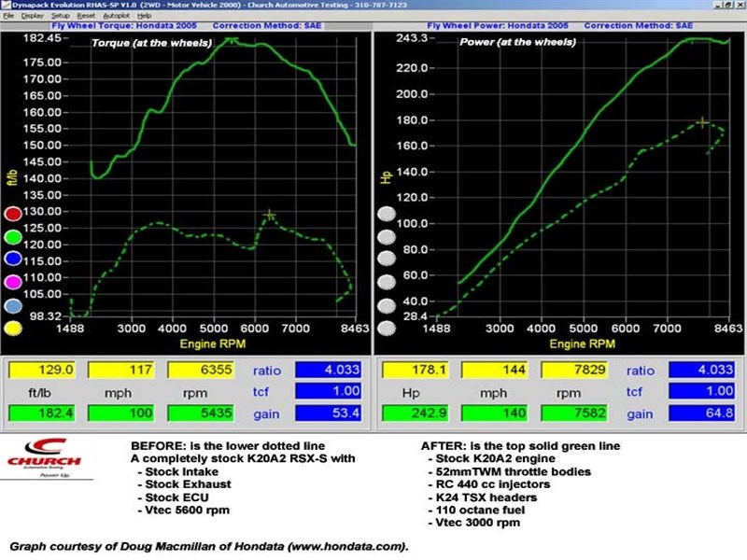Click the 'ft/lb' vertical axis label

pos(12,177)
